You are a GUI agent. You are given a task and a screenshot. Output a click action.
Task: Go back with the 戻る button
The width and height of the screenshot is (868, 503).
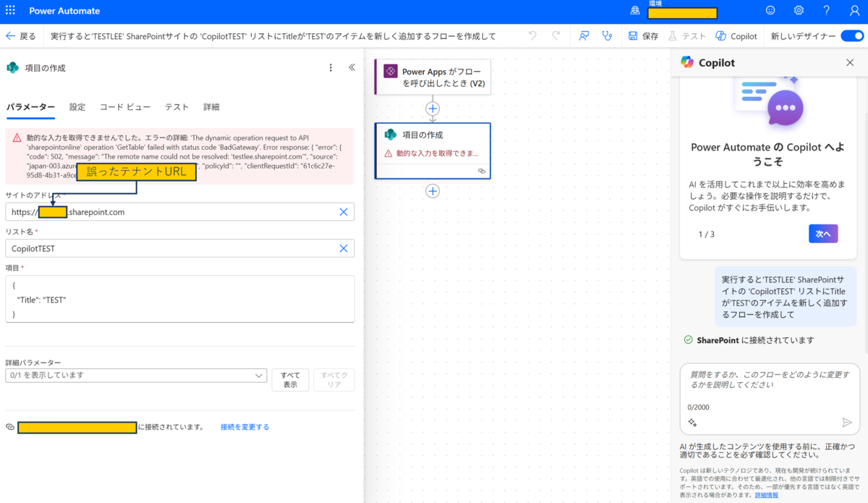pyautogui.click(x=21, y=36)
